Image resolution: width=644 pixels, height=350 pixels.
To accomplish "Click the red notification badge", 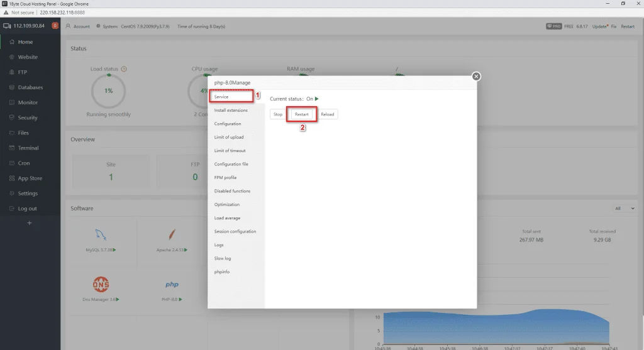I will point(55,25).
